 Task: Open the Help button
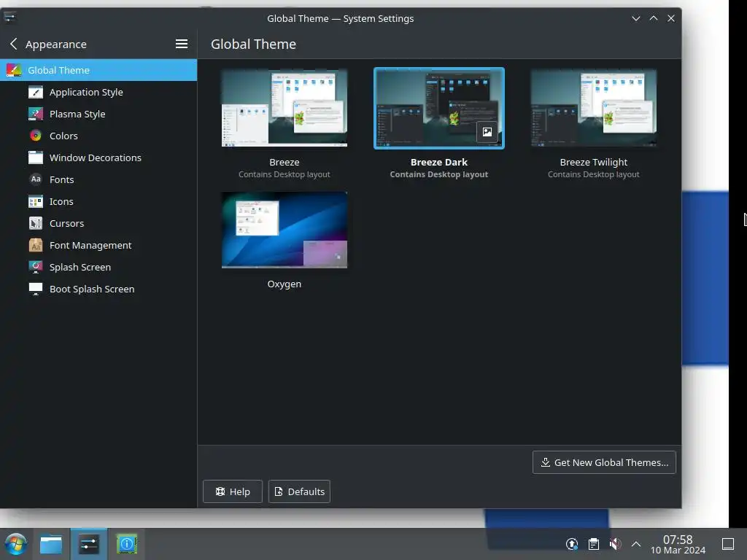233,491
